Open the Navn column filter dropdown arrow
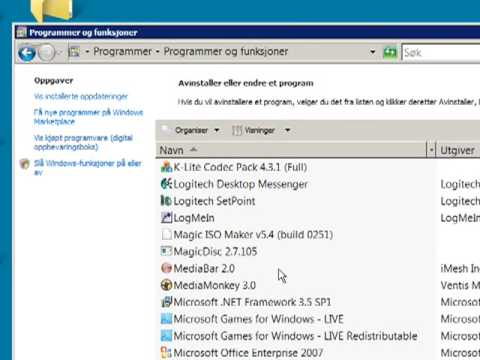Screen dimensions: 480x360 pos(431,150)
